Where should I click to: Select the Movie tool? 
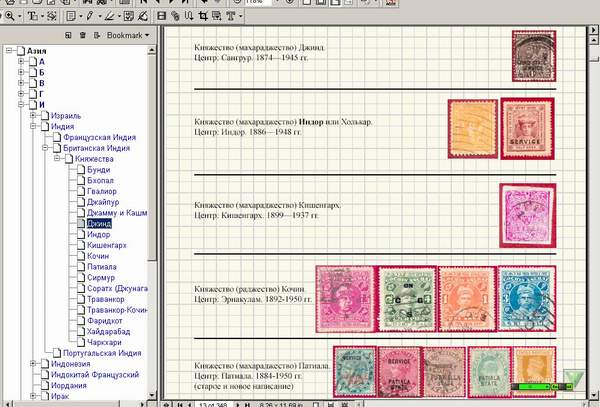pyautogui.click(x=161, y=16)
